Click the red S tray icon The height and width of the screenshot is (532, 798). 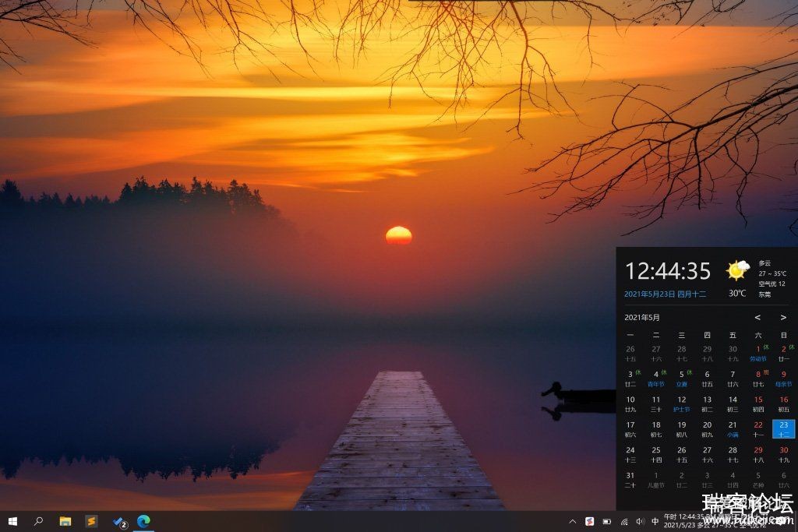click(x=589, y=521)
